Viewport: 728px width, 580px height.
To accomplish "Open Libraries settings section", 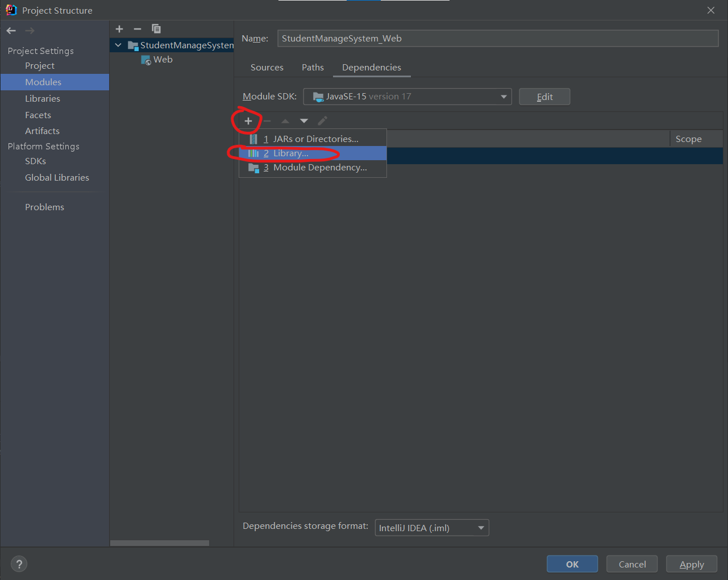I will point(55,99).
